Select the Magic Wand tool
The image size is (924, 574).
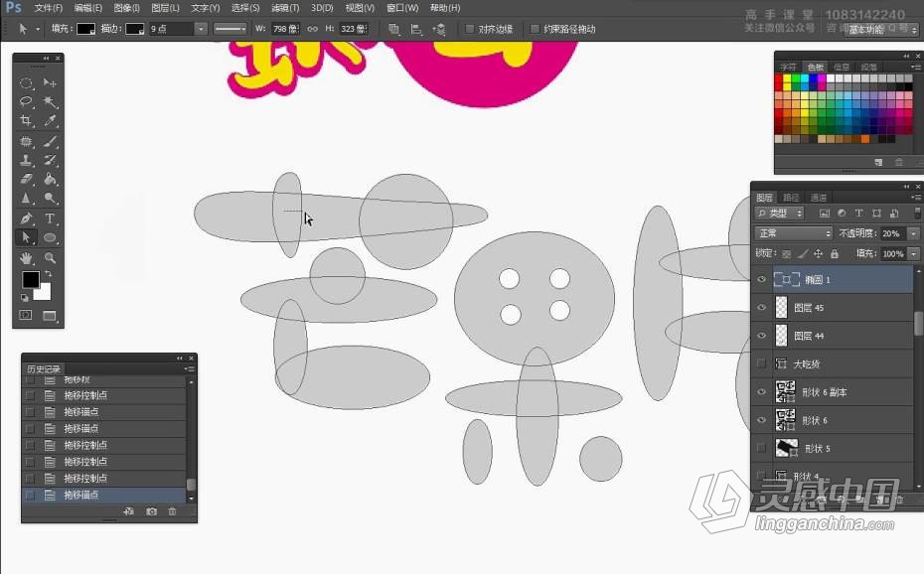tap(50, 102)
